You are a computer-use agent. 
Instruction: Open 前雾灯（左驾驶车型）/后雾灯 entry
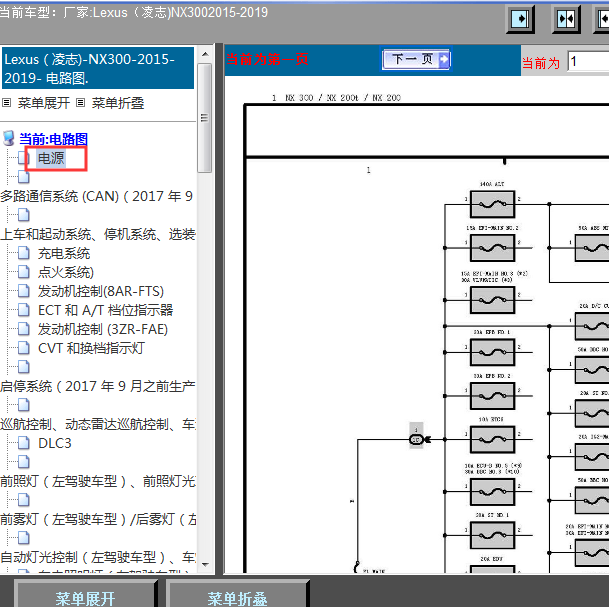[98, 519]
